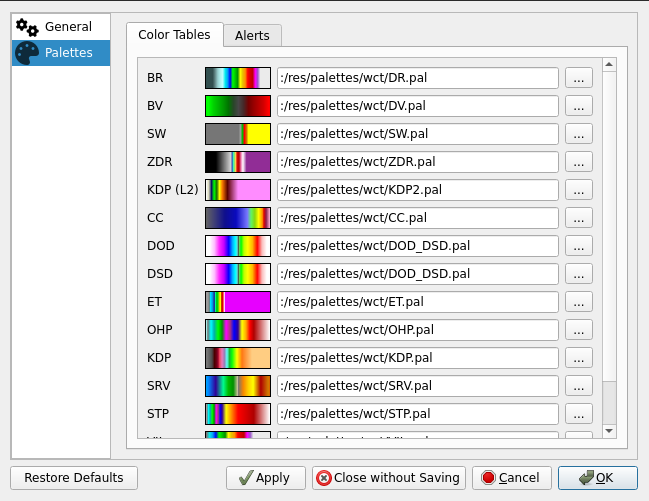Image resolution: width=649 pixels, height=501 pixels.
Task: Click the scrollbar down arrow
Action: [x=609, y=431]
